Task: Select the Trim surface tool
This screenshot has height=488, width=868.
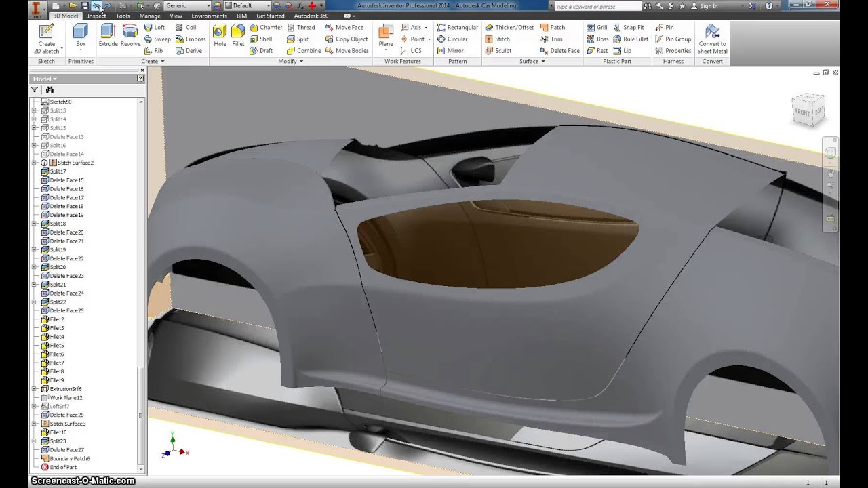Action: pos(551,39)
